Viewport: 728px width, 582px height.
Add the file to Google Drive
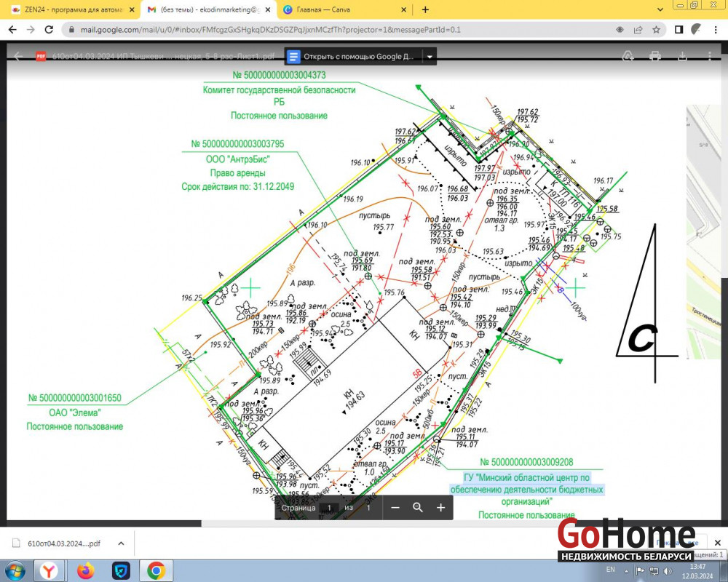[628, 56]
